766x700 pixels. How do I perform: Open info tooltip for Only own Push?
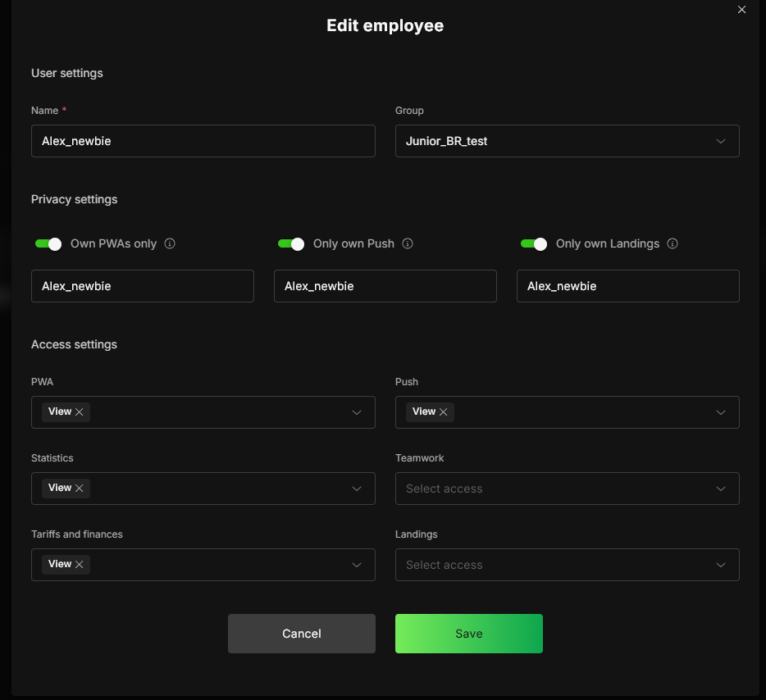[408, 243]
